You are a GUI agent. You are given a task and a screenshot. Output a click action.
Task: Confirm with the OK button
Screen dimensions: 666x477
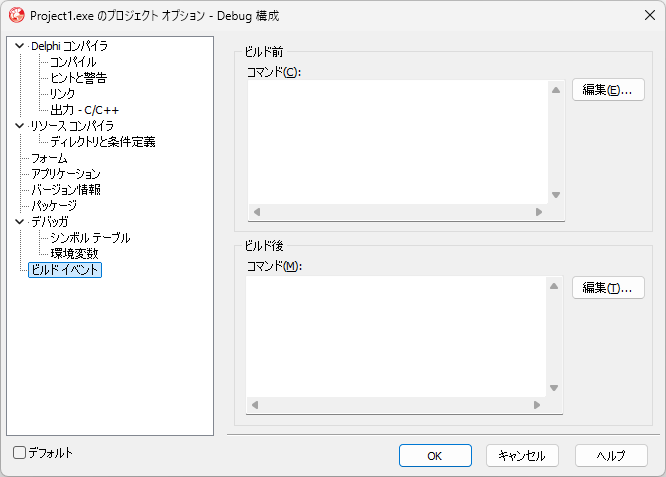[x=435, y=456]
